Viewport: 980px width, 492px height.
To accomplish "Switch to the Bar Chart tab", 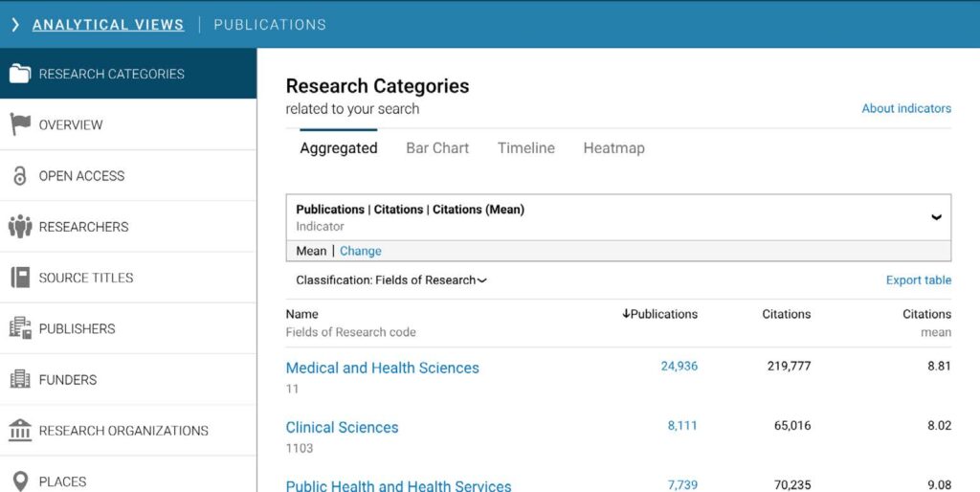I will pos(437,148).
